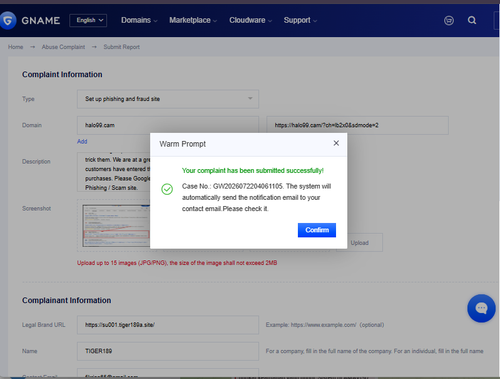Click the red upload limit note
The height and width of the screenshot is (379, 500).
(177, 263)
